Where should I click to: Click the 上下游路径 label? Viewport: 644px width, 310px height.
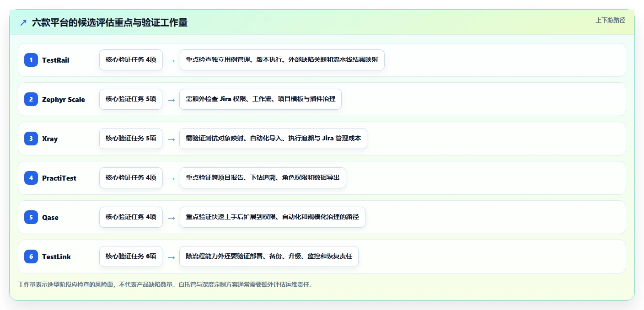(610, 20)
